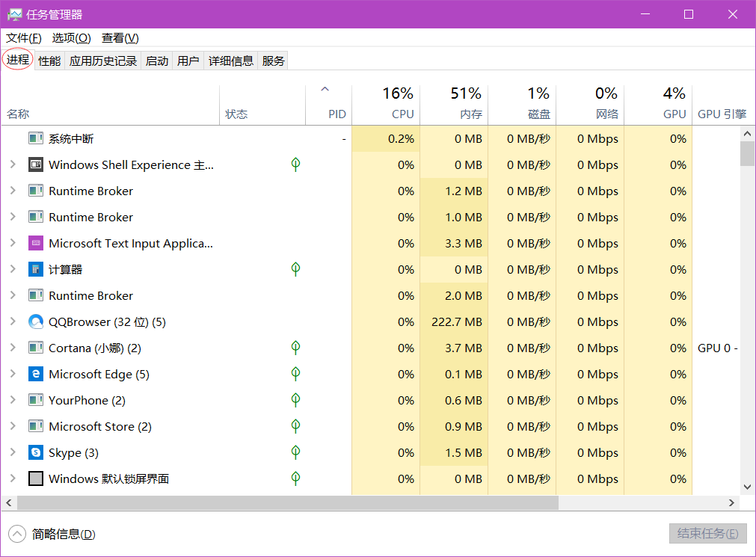Click the Cortana process icon
This screenshot has width=756, height=557.
point(36,348)
